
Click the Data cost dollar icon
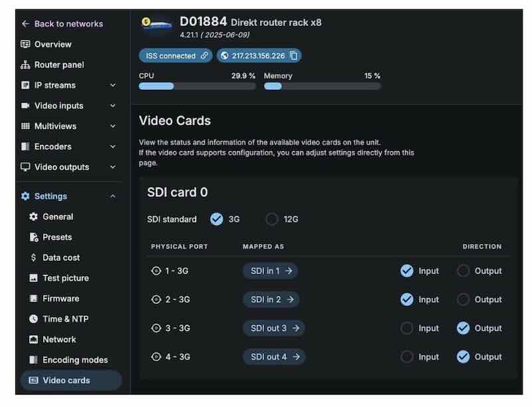pos(34,258)
